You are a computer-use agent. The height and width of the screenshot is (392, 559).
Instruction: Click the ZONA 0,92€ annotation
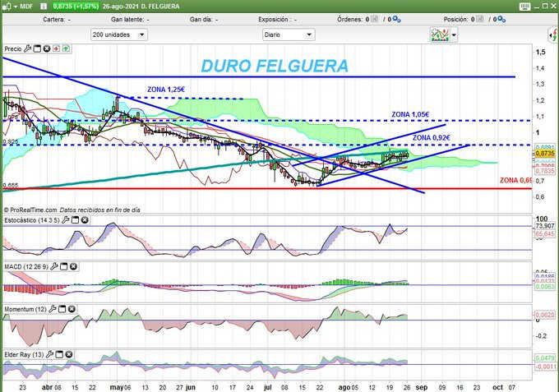432,137
